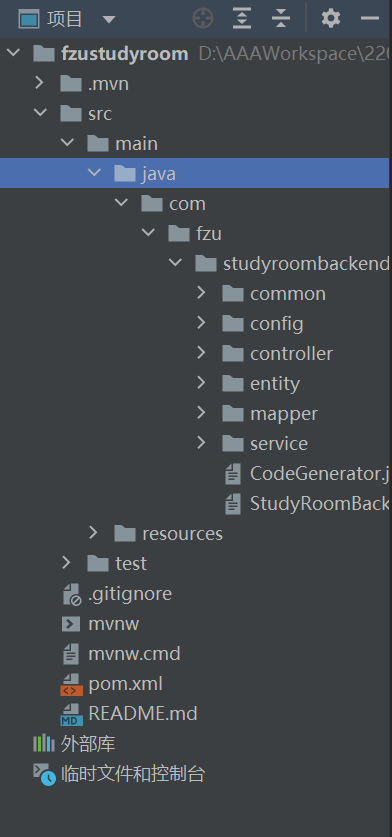Select the mvnw.cmd file
Viewport: 392px width, 837px height.
pos(121,653)
